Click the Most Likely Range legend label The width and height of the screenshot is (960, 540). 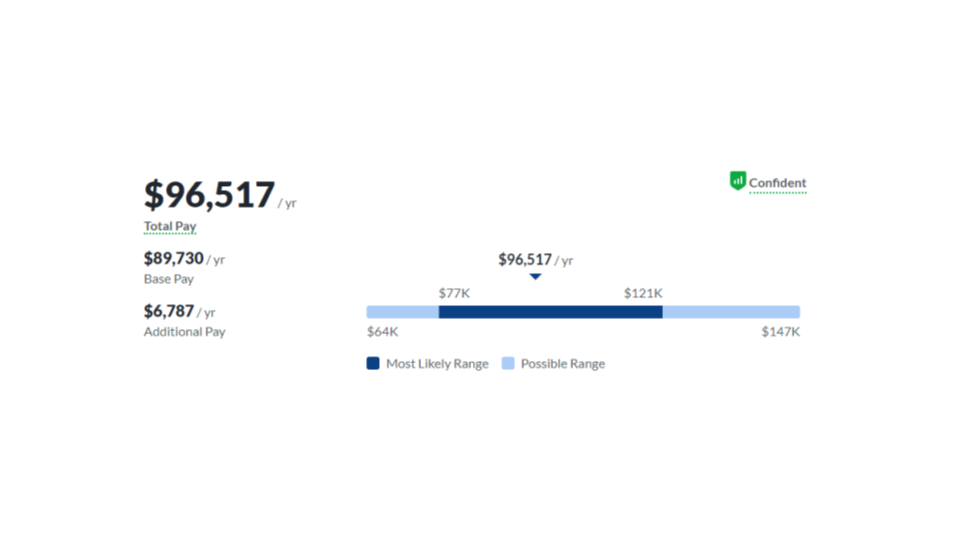(437, 364)
